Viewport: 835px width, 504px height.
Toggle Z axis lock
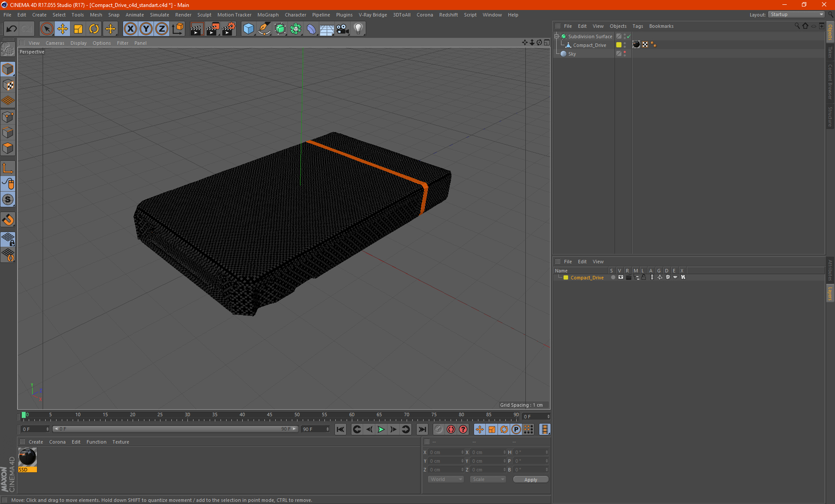point(162,29)
